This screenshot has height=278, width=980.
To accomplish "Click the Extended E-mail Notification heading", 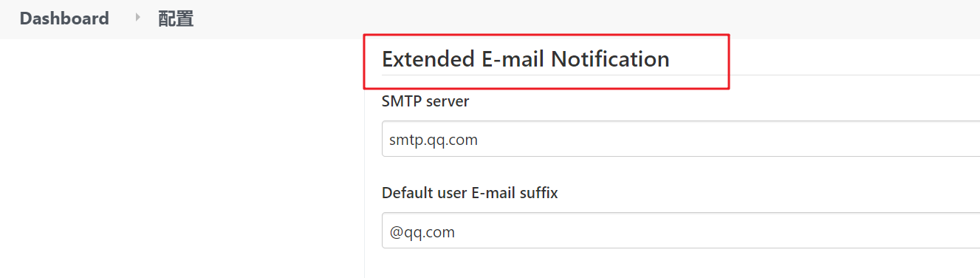I will [525, 59].
